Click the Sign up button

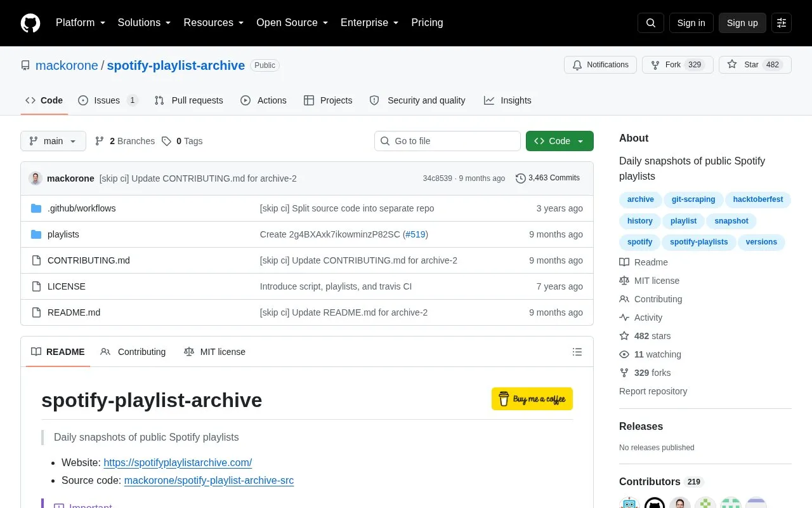click(x=742, y=23)
